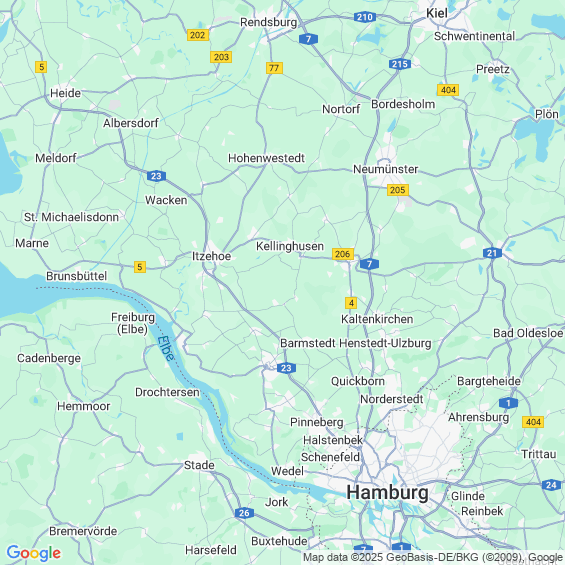Select the Elbe river label
565x565 pixels.
166,348
